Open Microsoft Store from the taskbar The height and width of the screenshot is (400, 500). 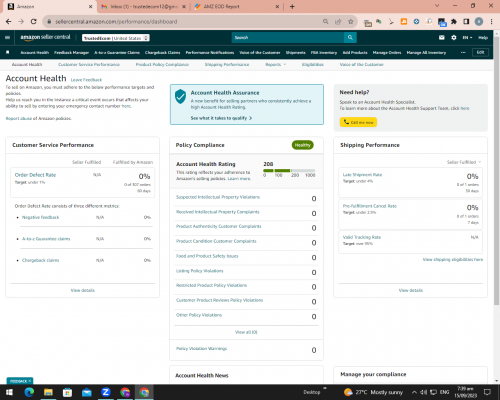67,392
